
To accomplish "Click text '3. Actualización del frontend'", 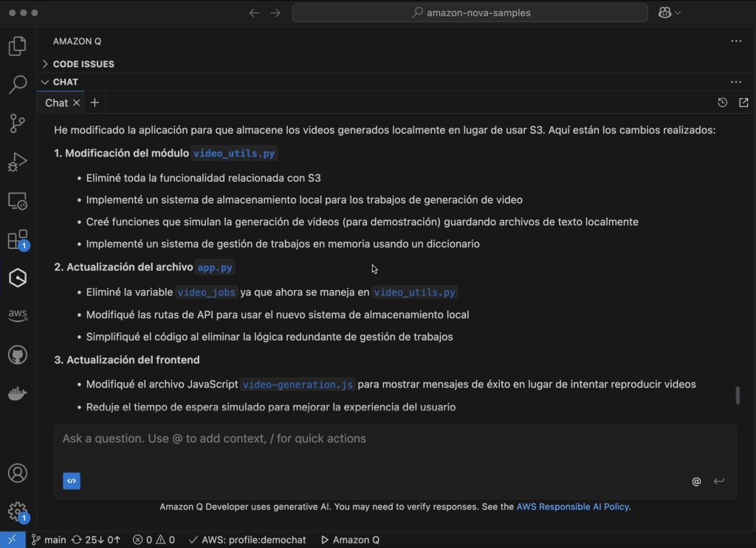I will (x=127, y=360).
